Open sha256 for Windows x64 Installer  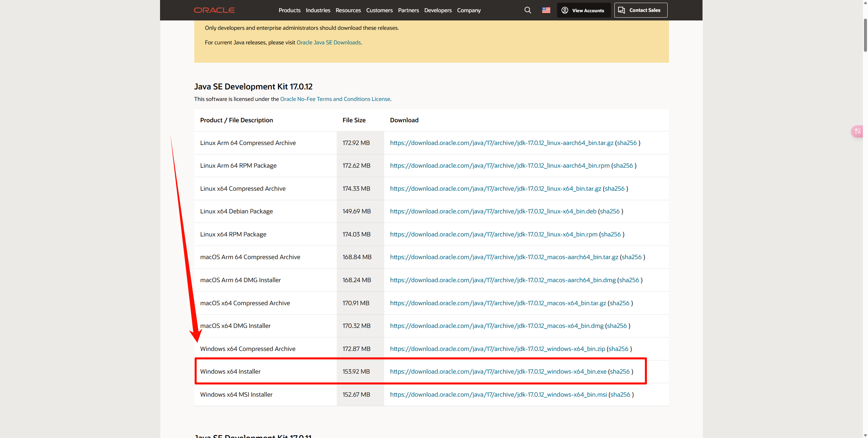620,372
